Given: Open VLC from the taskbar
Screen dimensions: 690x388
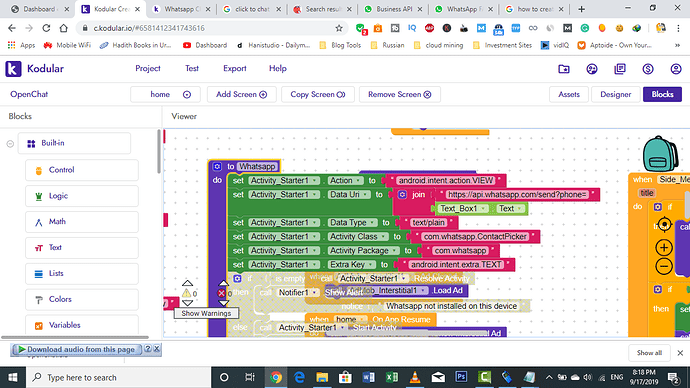Looking at the screenshot, I should [x=415, y=377].
